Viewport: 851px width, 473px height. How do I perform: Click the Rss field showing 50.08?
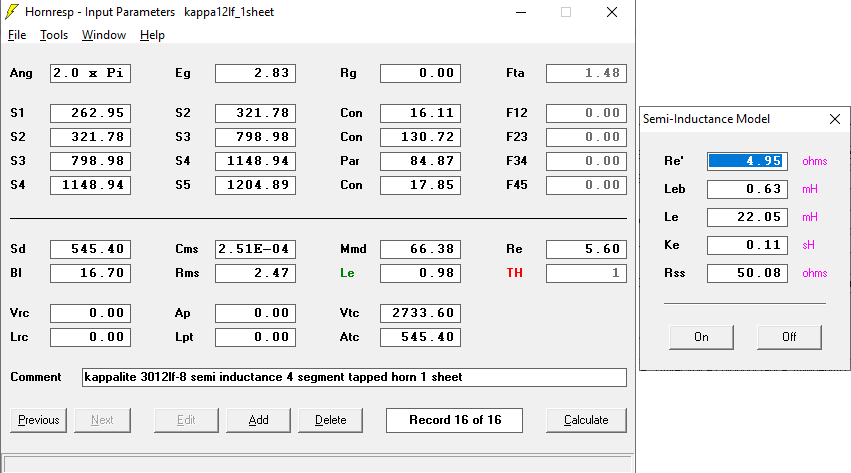click(747, 273)
